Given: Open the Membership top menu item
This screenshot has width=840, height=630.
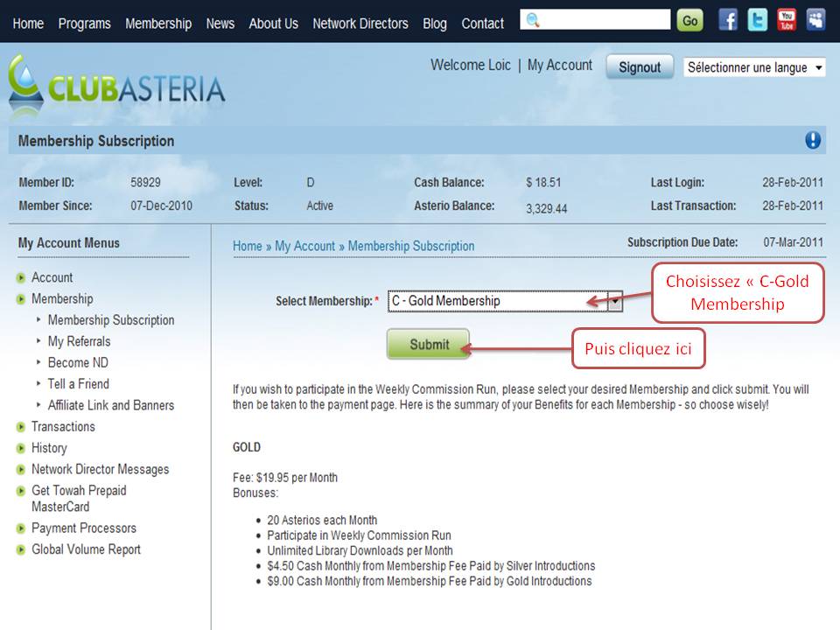Looking at the screenshot, I should point(158,24).
